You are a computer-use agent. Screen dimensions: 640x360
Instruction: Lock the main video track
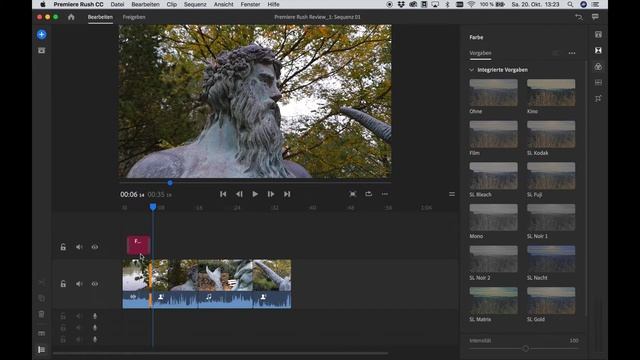(x=63, y=284)
